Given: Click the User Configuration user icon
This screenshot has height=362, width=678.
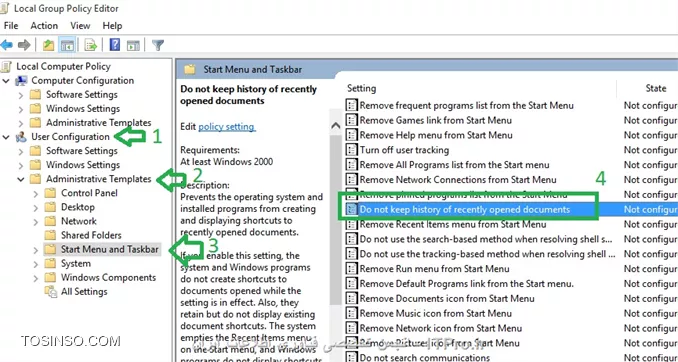Looking at the screenshot, I should [21, 137].
